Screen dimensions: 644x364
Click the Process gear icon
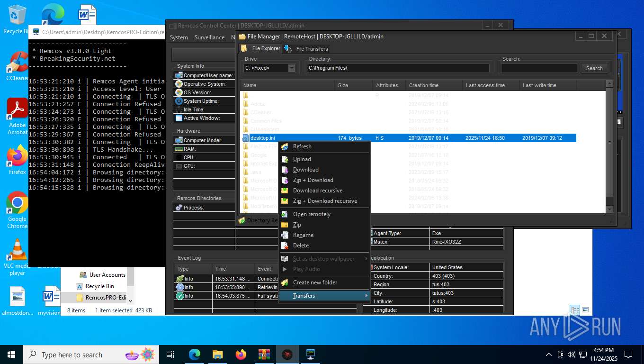179,208
